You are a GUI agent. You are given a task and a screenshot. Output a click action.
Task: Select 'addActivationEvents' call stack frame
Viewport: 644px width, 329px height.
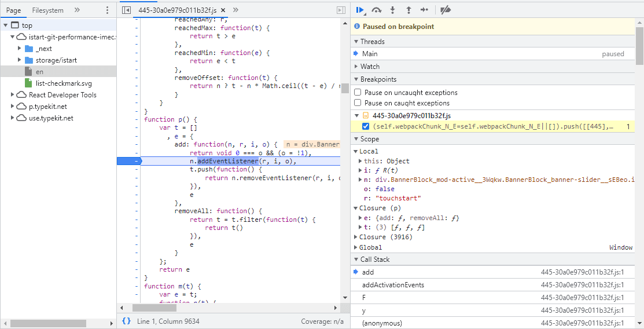tap(493, 284)
